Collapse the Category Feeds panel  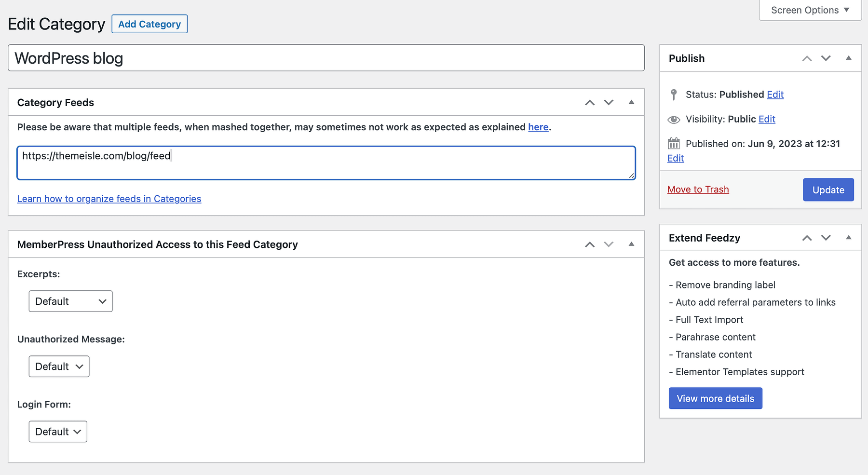pos(631,102)
